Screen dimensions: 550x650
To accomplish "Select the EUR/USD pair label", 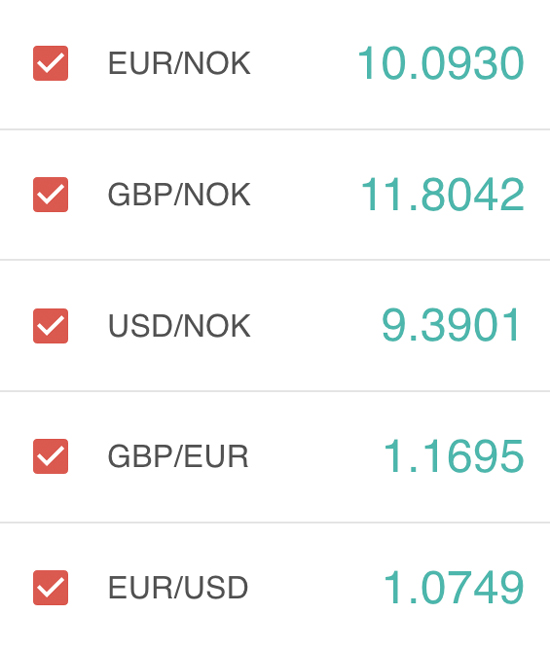I will pos(178,587).
